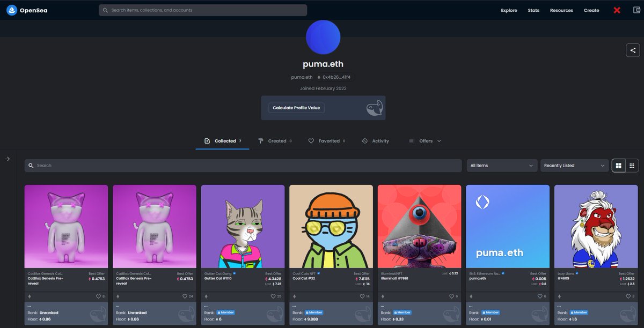The width and height of the screenshot is (644, 328).
Task: Open IlluminatiNFT collection link
Action: coord(393,273)
